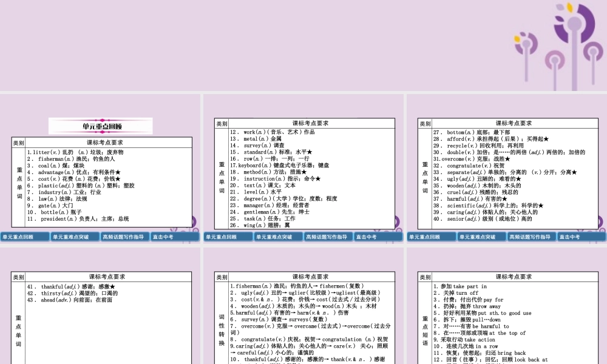Viewport: 607px width, 364px height.
Task: Select the line '18. method(n.) 方法'
Action: (268, 172)
